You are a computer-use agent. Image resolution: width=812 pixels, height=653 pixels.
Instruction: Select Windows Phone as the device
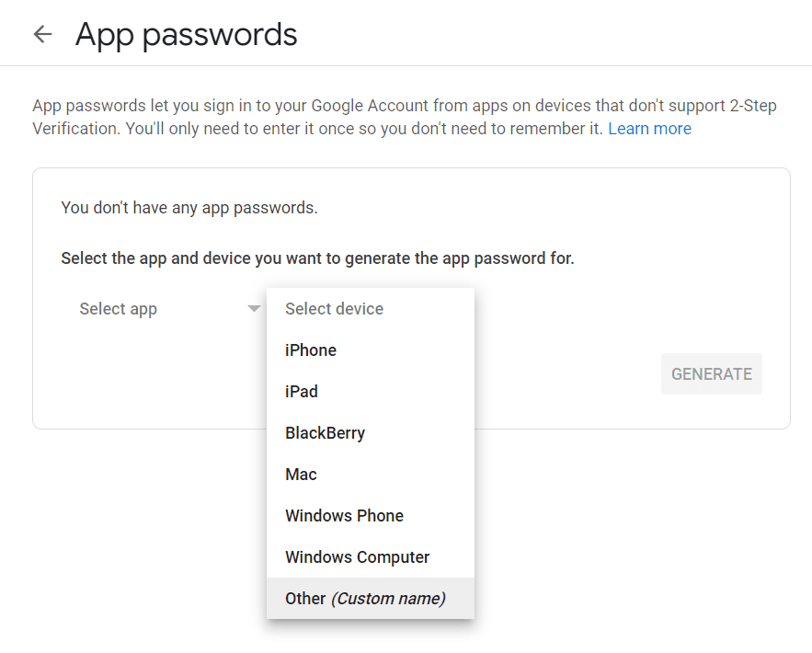coord(344,515)
